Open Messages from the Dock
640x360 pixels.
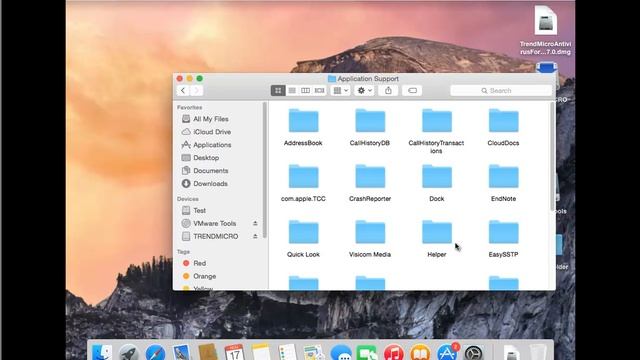click(340, 352)
